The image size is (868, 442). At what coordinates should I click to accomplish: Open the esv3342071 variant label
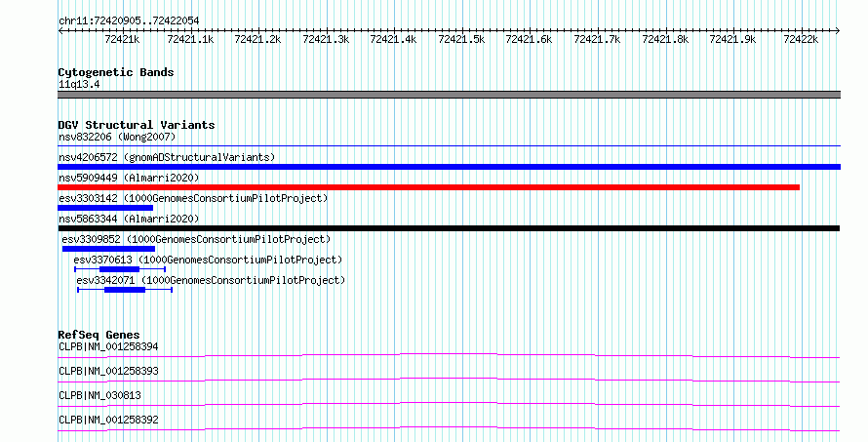point(211,280)
